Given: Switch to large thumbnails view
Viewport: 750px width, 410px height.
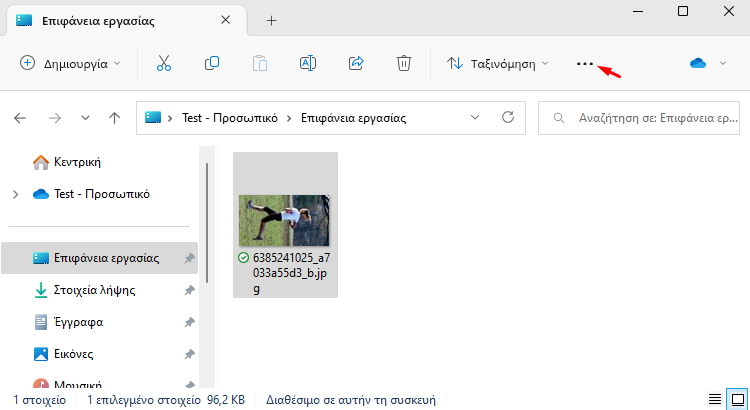Looking at the screenshot, I should 738,399.
